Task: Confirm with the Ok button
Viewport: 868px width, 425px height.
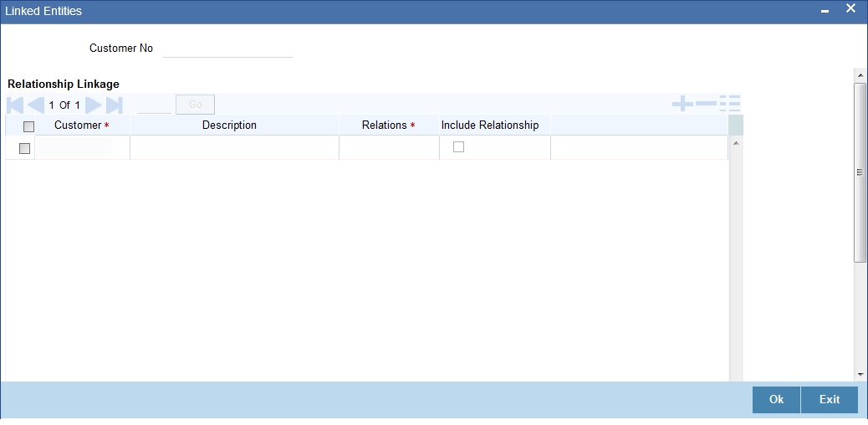Action: [776, 400]
